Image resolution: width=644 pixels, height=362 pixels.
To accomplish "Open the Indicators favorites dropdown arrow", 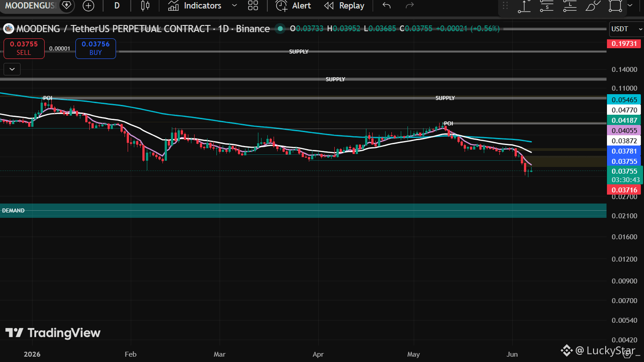I will pyautogui.click(x=234, y=6).
